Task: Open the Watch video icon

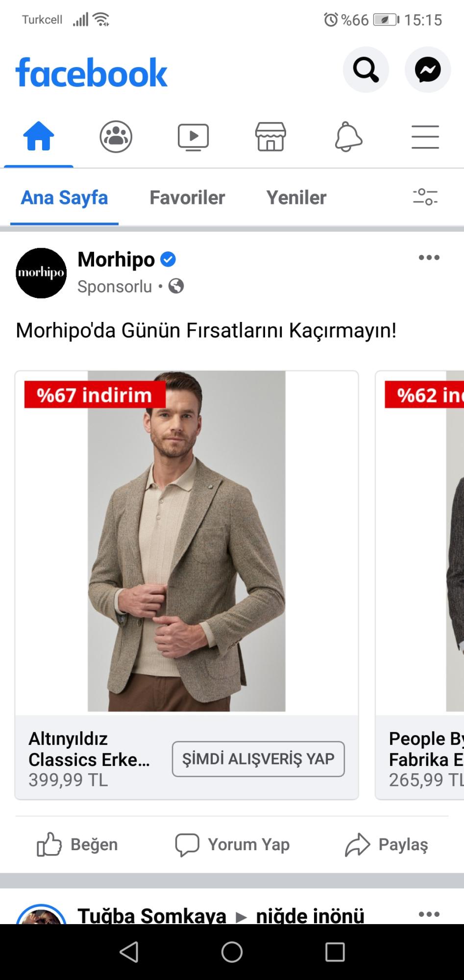Action: coord(193,137)
